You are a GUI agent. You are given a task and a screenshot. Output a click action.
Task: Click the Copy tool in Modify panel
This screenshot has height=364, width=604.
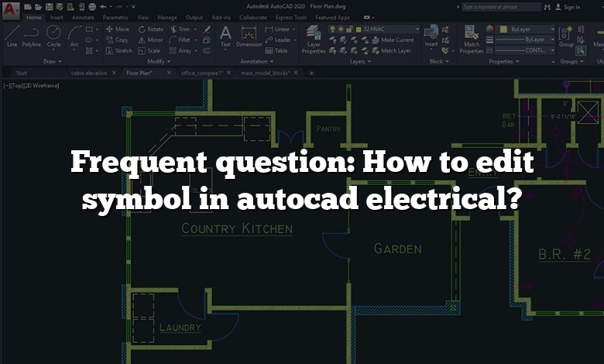tap(117, 39)
